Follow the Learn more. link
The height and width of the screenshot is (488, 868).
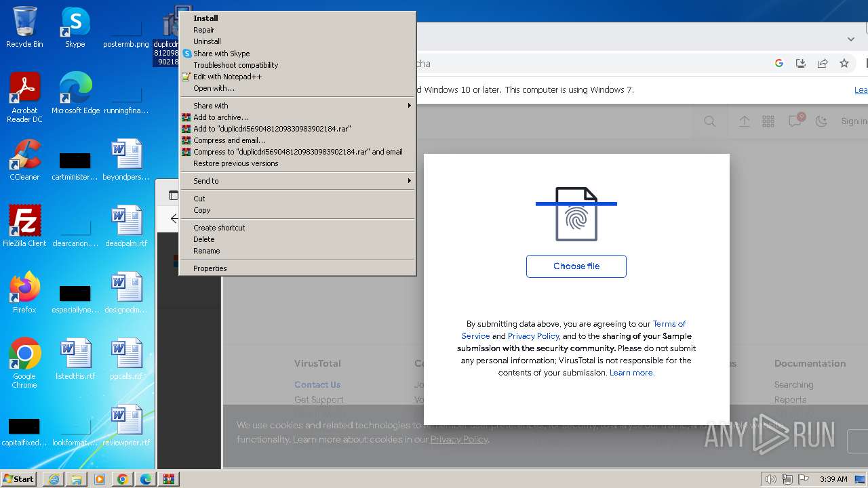coord(632,373)
